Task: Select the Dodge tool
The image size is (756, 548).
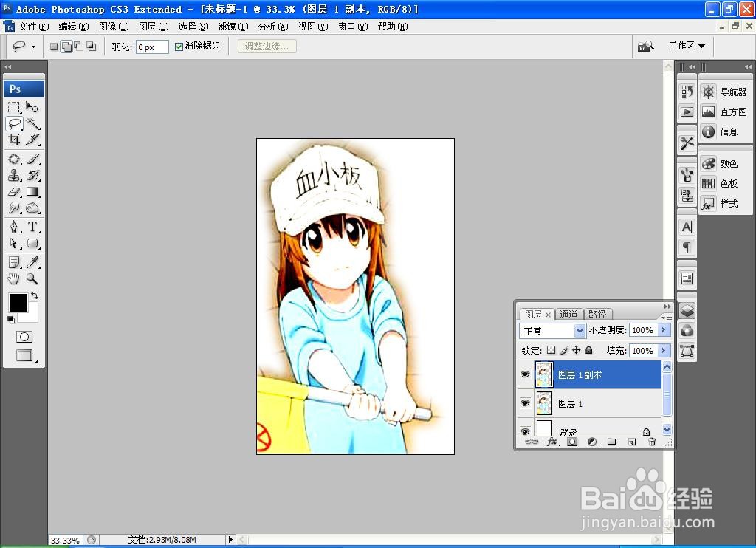Action: point(32,208)
